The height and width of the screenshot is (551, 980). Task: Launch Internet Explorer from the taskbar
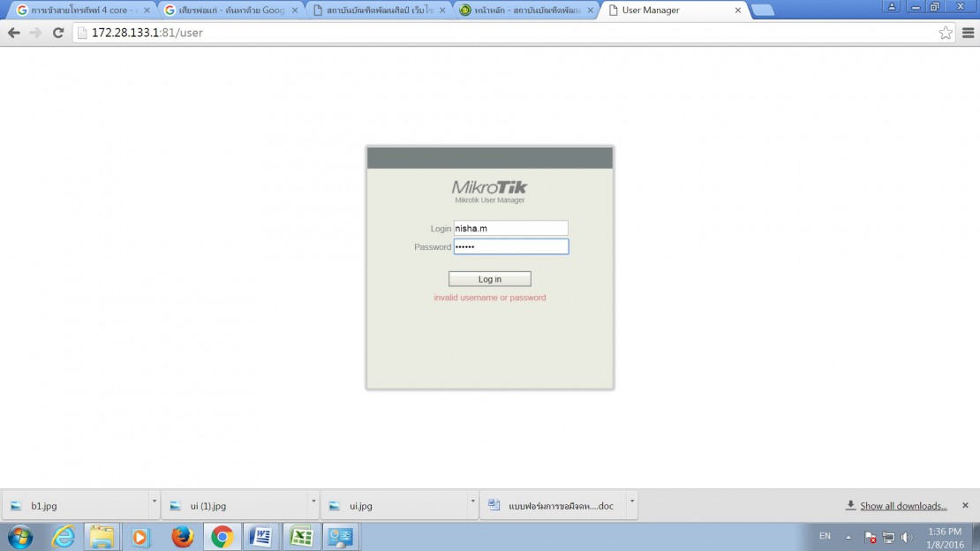point(63,537)
